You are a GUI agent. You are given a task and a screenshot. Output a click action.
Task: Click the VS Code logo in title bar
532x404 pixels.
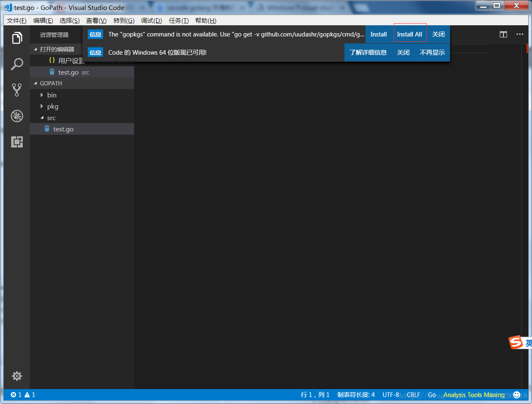8,7
